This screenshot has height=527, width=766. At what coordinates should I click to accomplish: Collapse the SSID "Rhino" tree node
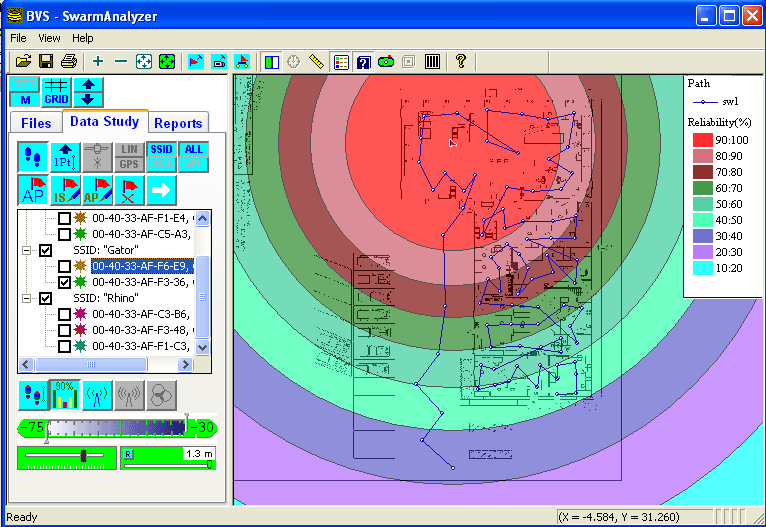point(27,299)
